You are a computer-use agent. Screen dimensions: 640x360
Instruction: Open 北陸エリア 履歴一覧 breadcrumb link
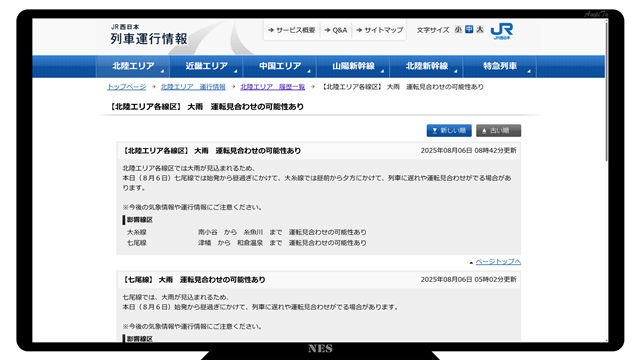pyautogui.click(x=273, y=87)
